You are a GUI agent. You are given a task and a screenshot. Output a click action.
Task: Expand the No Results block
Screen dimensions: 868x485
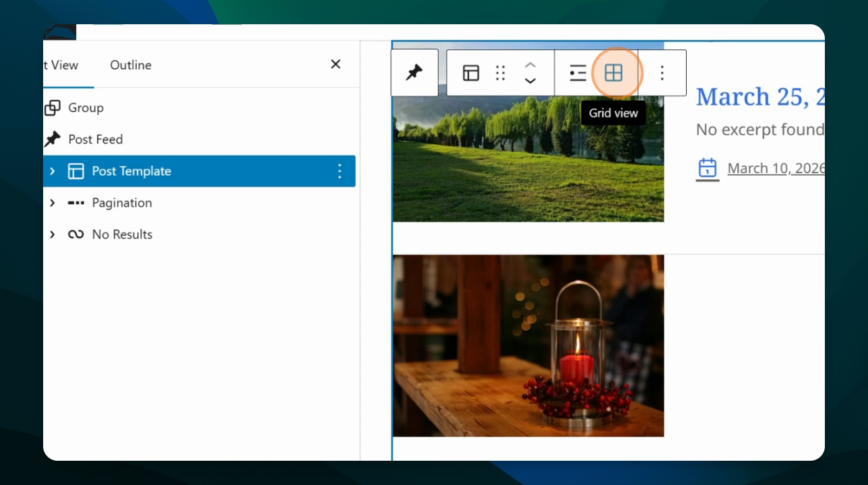[53, 234]
